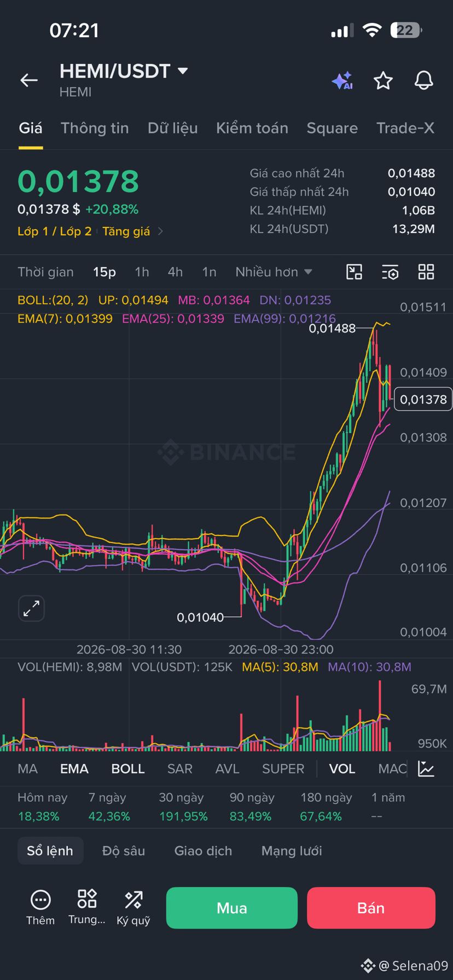Tap EMA(99): 0,01216 legend
This screenshot has height=980, width=453.
284,318
